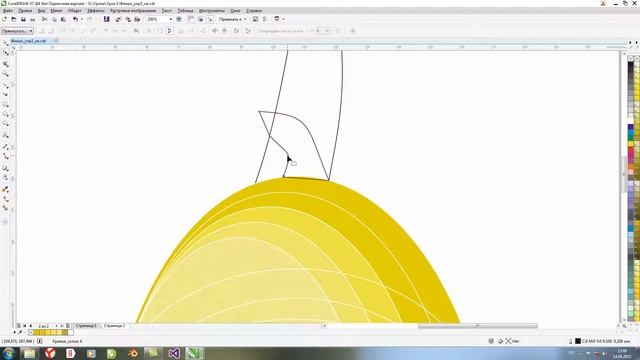Select the Pick tool

point(5,43)
